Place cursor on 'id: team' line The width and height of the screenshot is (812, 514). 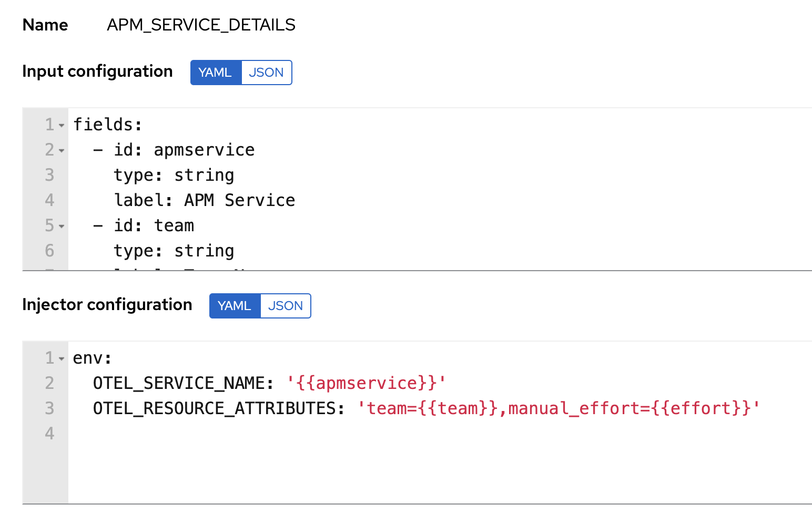click(x=155, y=225)
